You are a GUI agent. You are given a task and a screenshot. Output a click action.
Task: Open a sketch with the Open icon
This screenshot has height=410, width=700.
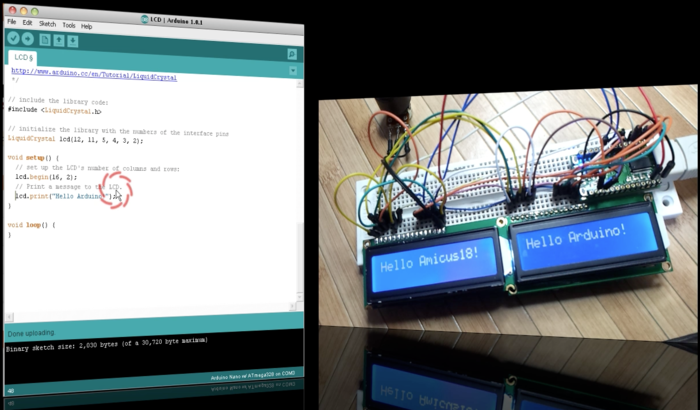tap(59, 41)
